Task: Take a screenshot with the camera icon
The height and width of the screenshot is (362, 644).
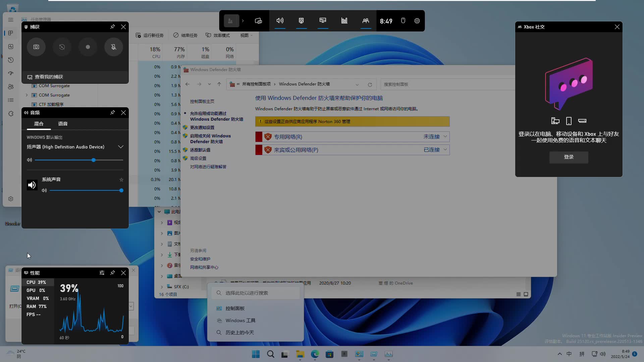Action: tap(36, 47)
